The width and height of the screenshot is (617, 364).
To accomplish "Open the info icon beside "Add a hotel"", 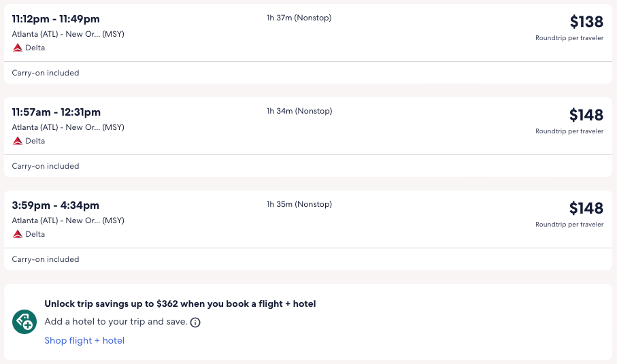I will click(x=195, y=322).
